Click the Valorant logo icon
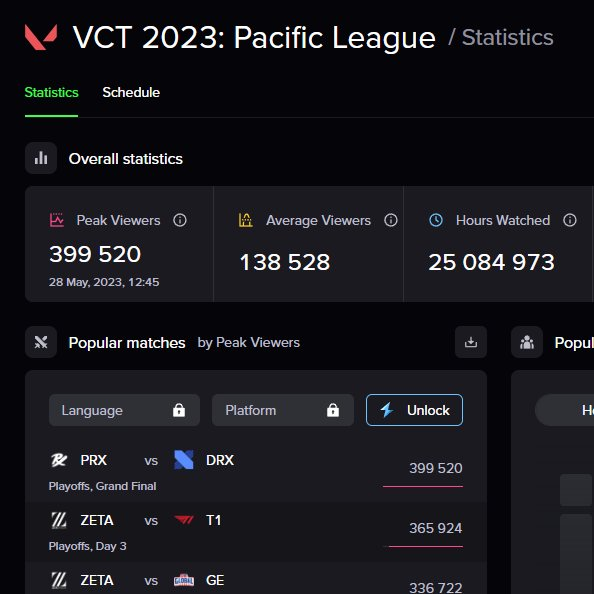This screenshot has width=594, height=594. click(x=41, y=37)
